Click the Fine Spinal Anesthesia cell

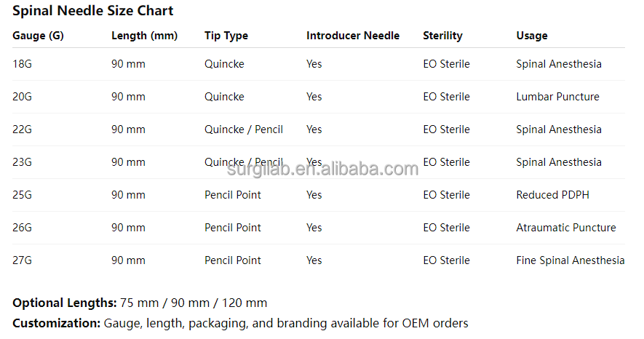pyautogui.click(x=571, y=260)
